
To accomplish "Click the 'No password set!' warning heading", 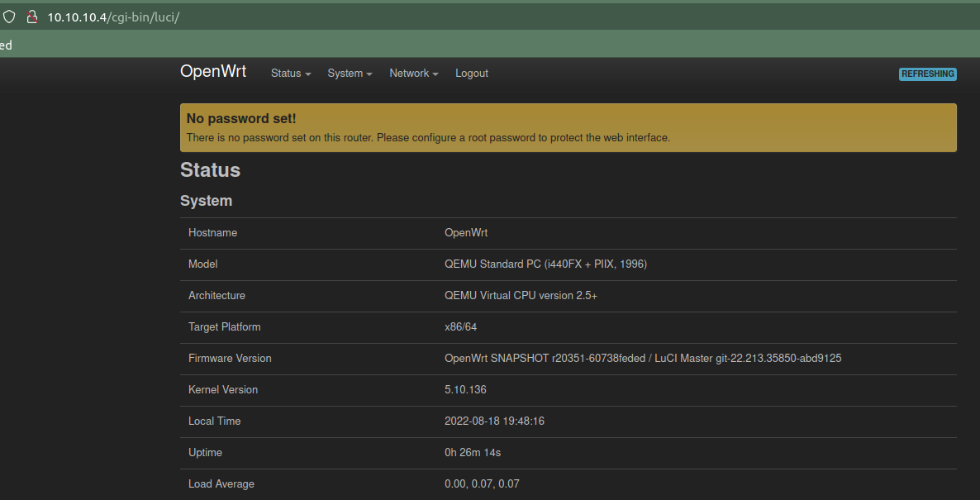I will [241, 119].
